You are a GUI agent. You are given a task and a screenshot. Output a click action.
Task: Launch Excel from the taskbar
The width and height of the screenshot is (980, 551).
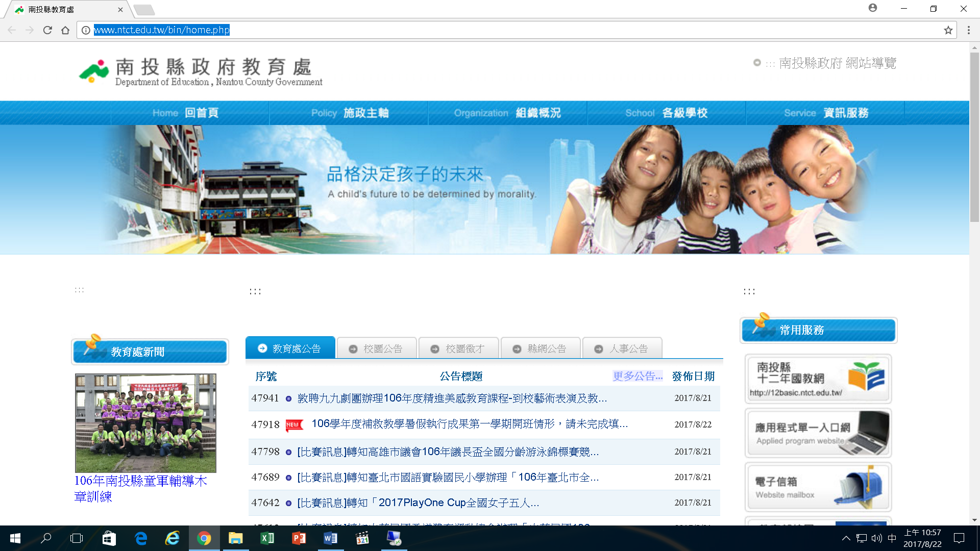[x=267, y=538]
